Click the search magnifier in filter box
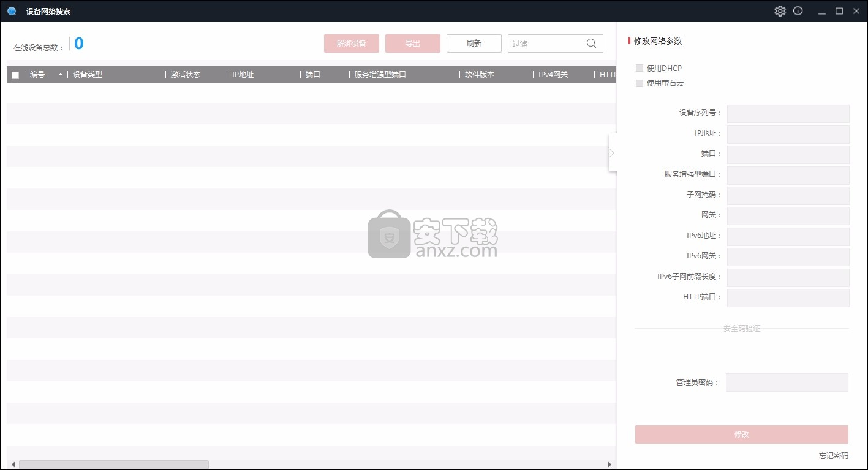The height and width of the screenshot is (470, 868). tap(591, 43)
